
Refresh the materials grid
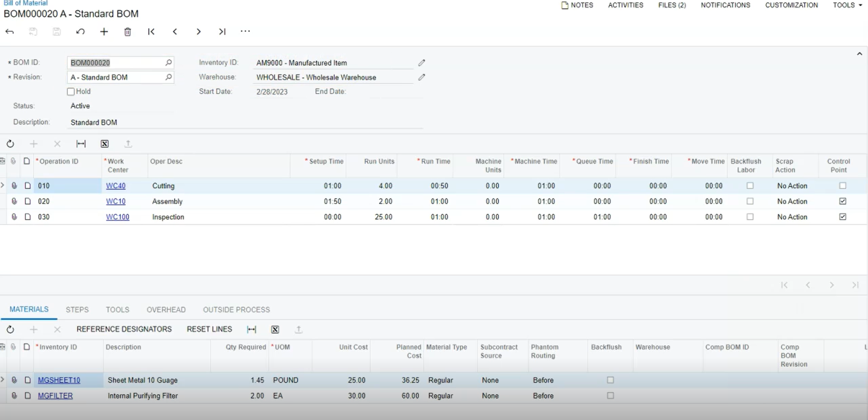(10, 330)
